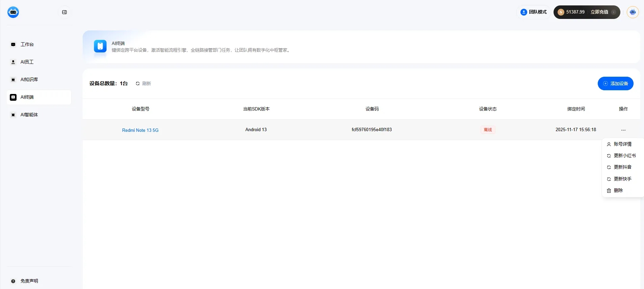This screenshot has height=289, width=644.
Task: Open the 免责声明 disclaimer link
Action: (x=29, y=281)
